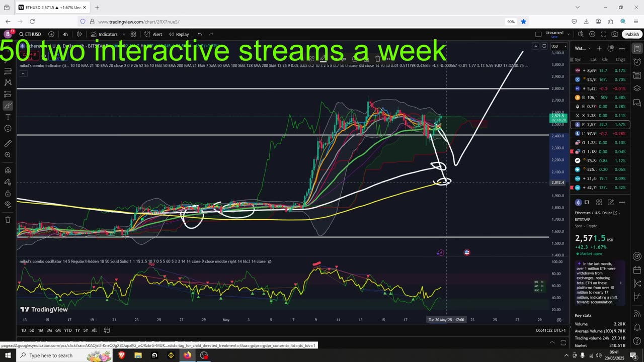644x362 pixels.
Task: Click the trash can to remove drawings
Action: tap(8, 220)
